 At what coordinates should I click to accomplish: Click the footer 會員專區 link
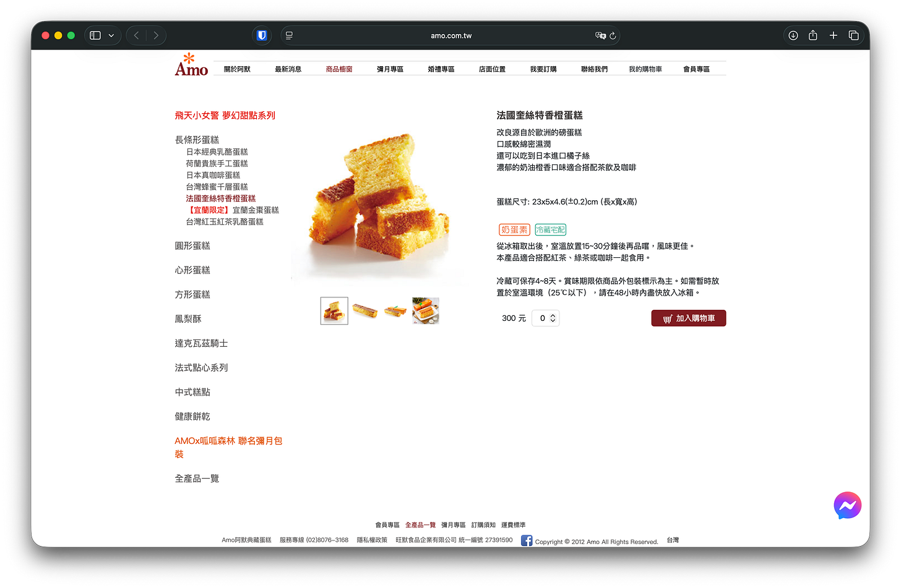[387, 525]
